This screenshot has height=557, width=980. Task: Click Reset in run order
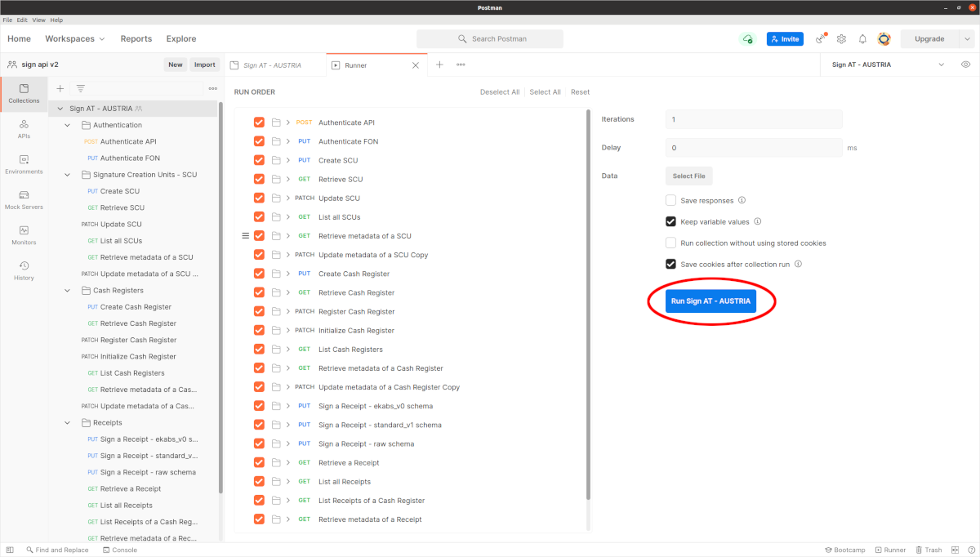point(580,92)
